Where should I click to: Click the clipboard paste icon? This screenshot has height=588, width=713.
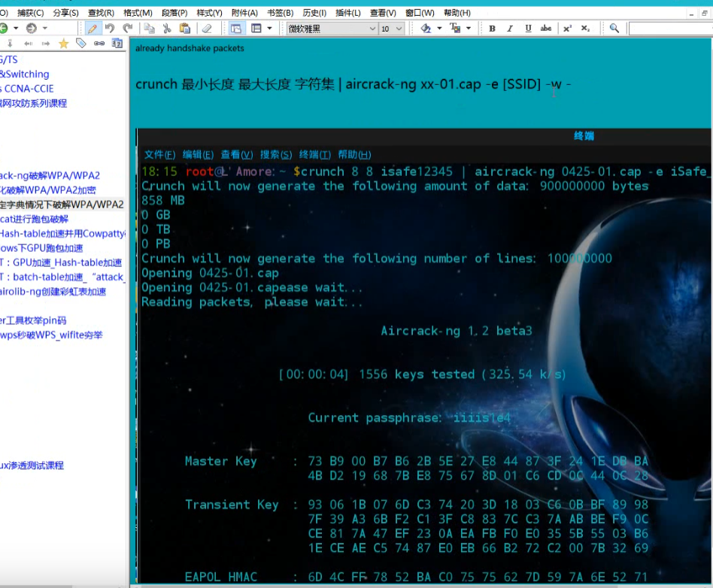pos(184,28)
